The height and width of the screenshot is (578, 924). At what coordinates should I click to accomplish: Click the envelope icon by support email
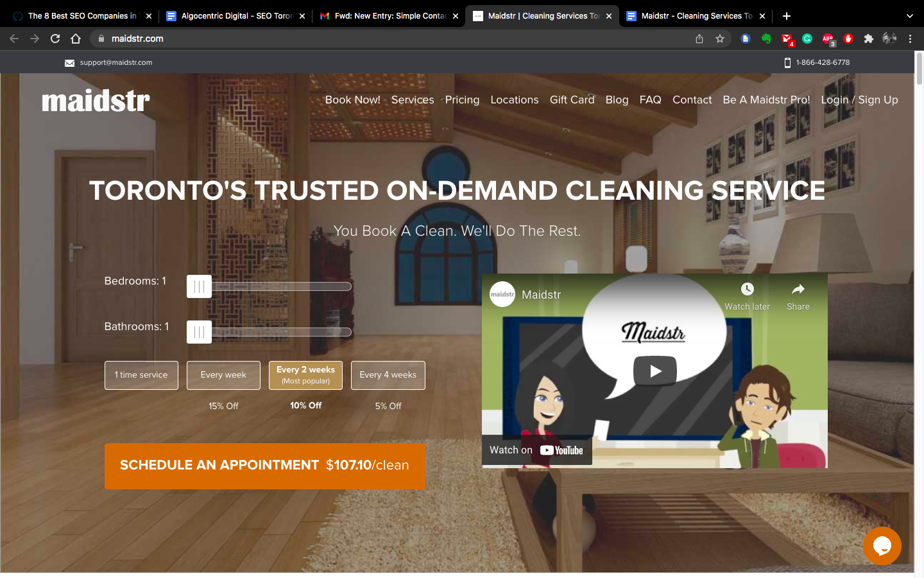tap(69, 63)
